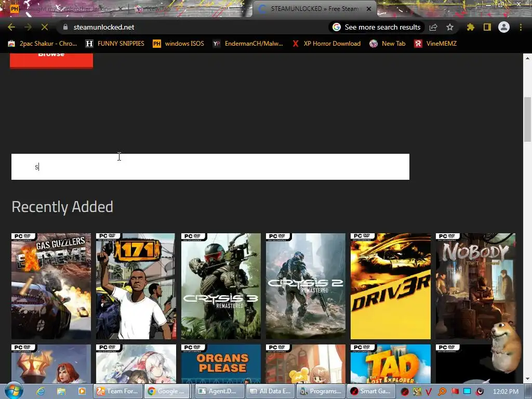
Task: View site info via the address bar padlock
Action: 65,27
